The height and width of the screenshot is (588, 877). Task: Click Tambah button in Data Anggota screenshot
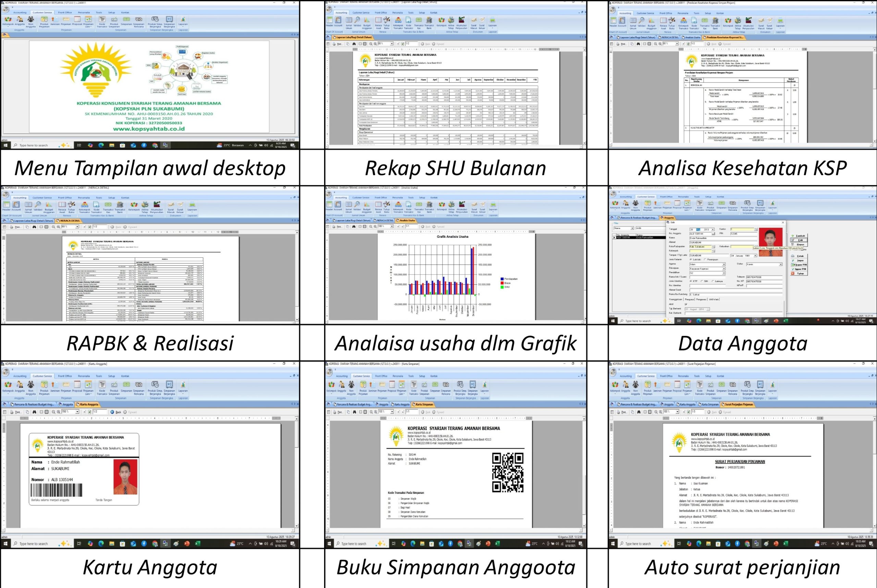coord(799,236)
